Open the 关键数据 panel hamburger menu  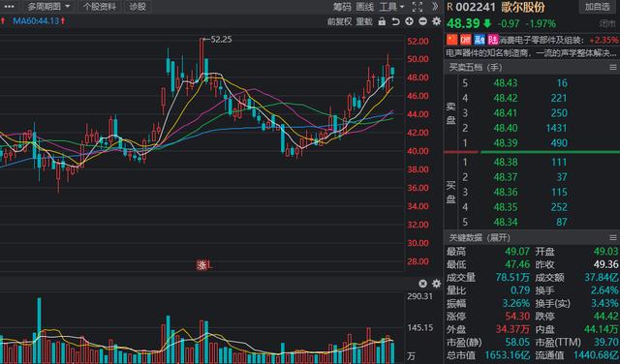pyautogui.click(x=613, y=237)
